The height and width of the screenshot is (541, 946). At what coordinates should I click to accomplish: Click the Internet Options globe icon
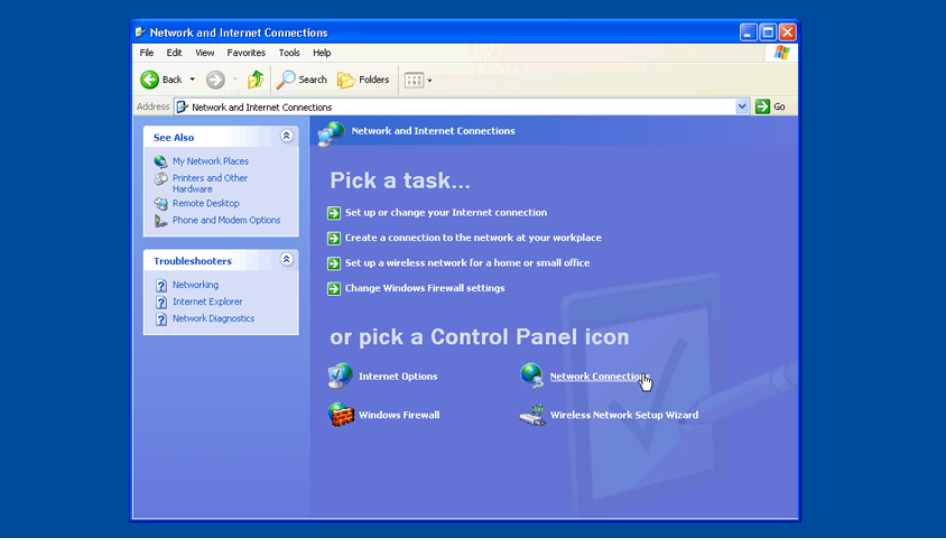(340, 376)
